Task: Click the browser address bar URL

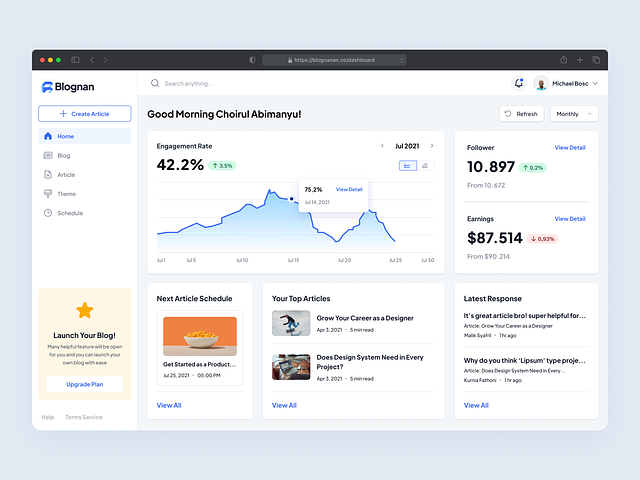Action: pyautogui.click(x=334, y=60)
